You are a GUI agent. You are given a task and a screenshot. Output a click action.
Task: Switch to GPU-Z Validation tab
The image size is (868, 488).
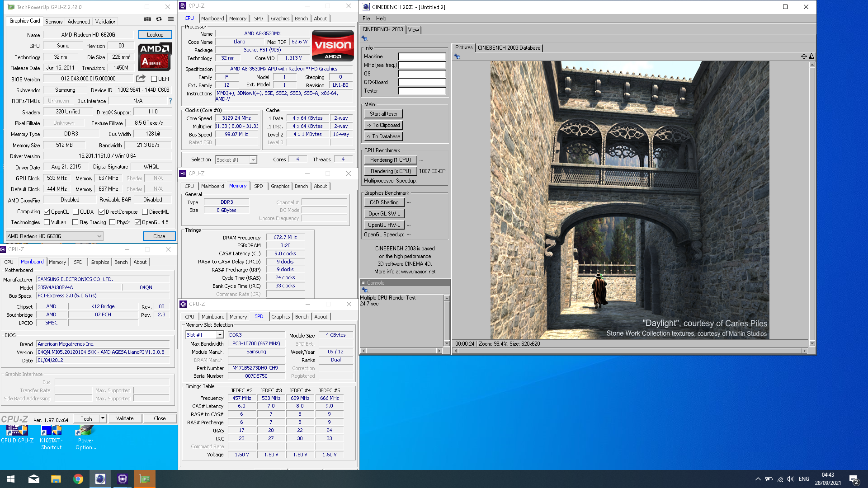[106, 21]
